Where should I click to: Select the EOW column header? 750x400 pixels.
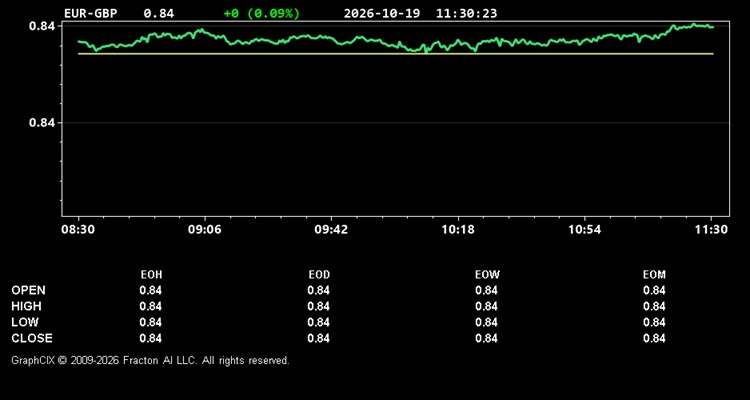[x=487, y=275]
